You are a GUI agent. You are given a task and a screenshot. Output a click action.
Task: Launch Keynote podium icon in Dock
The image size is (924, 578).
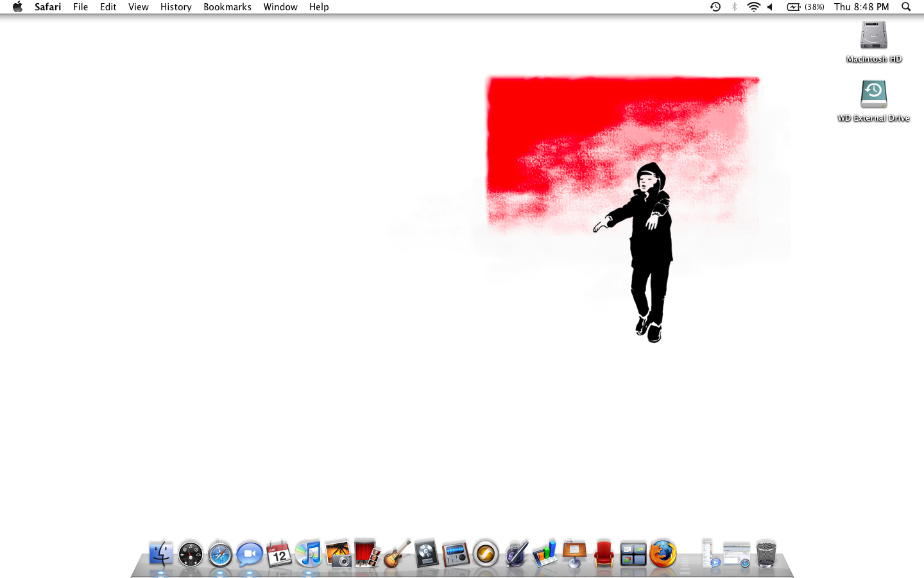574,554
